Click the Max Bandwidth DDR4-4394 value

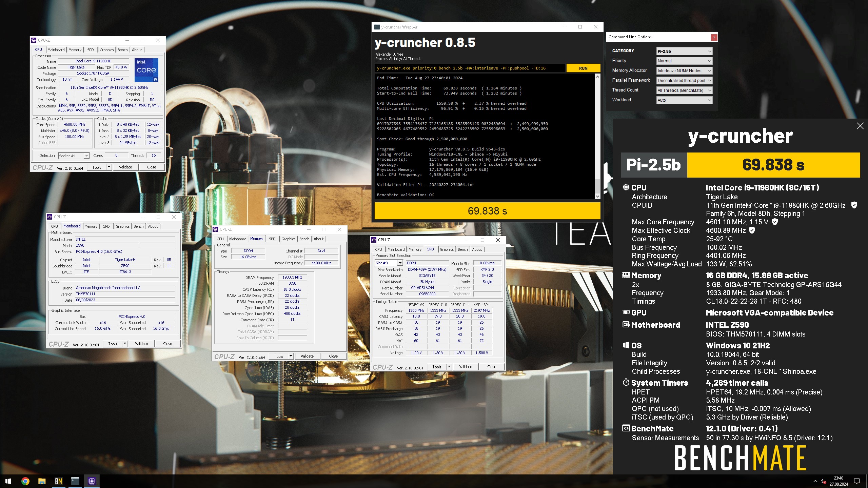pyautogui.click(x=427, y=269)
